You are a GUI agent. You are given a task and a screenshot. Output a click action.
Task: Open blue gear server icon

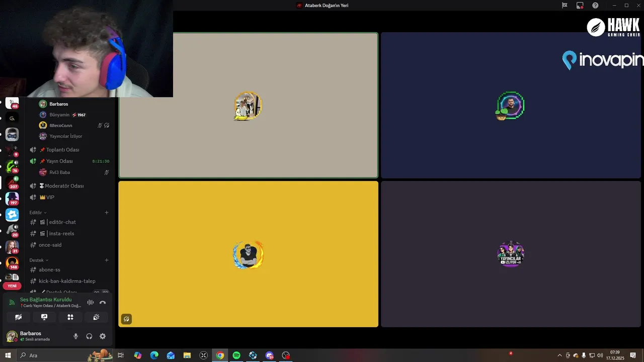(12, 215)
